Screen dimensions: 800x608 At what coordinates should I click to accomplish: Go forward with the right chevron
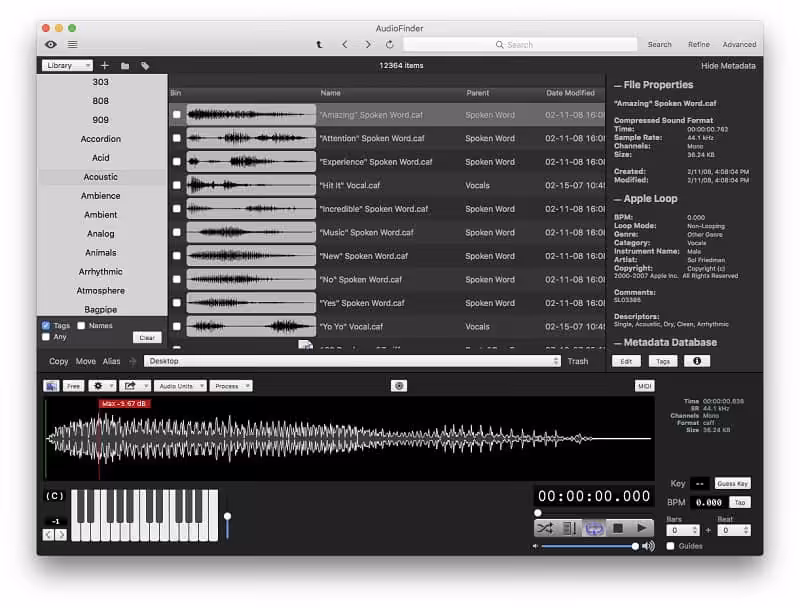368,44
